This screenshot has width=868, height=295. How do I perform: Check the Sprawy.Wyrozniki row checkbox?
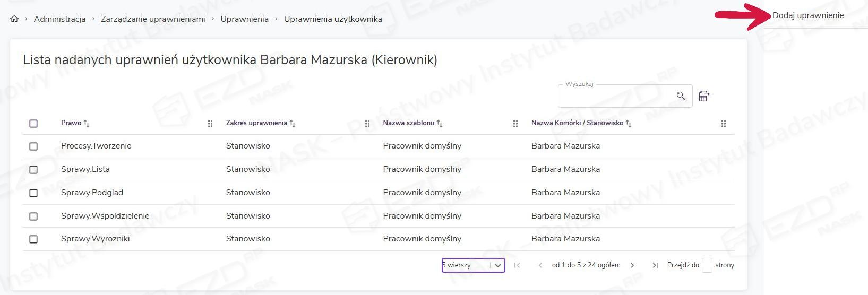33,239
